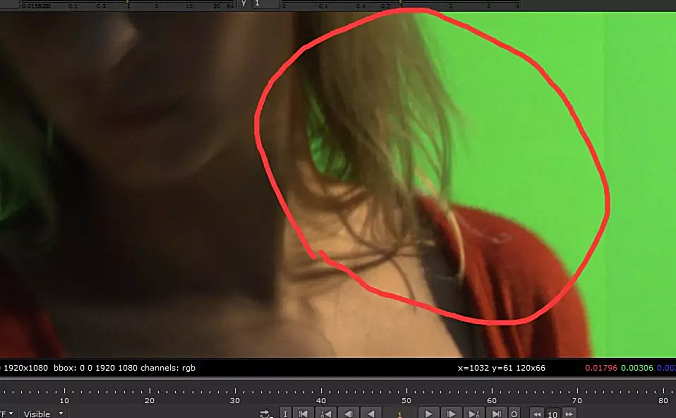This screenshot has height=418, width=676.
Task: Go to the next keyframe
Action: tap(473, 412)
